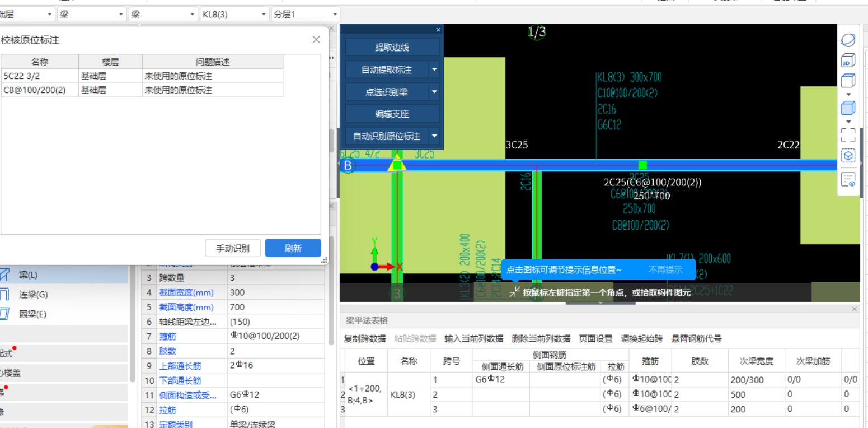
Task: Open the 自动提取标注 dropdown arrow
Action: (434, 70)
